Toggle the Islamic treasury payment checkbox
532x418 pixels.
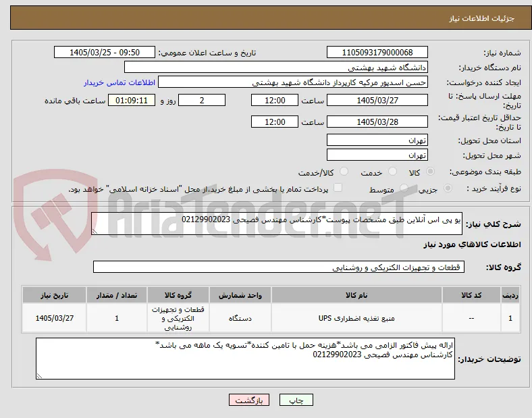(338, 188)
